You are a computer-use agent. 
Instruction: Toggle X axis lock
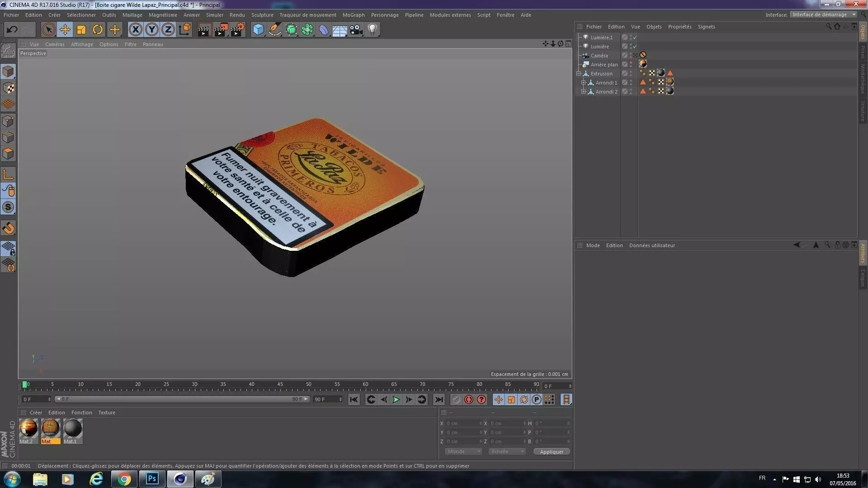[x=135, y=30]
